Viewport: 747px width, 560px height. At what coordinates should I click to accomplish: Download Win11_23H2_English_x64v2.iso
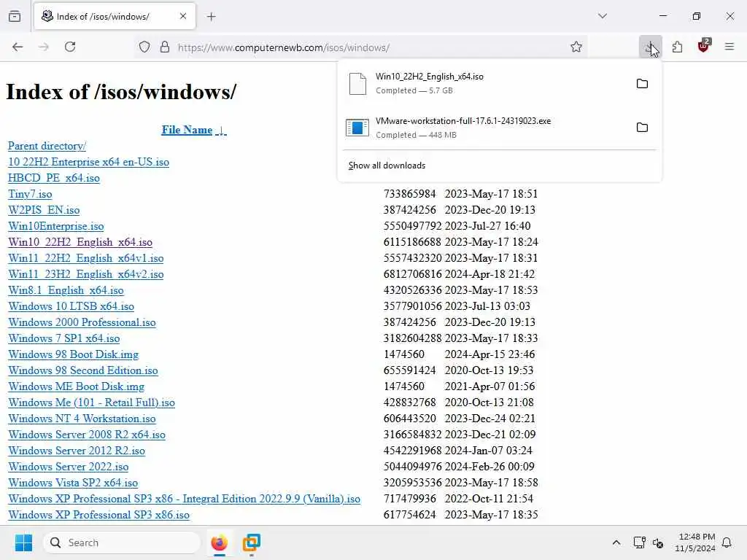click(86, 274)
